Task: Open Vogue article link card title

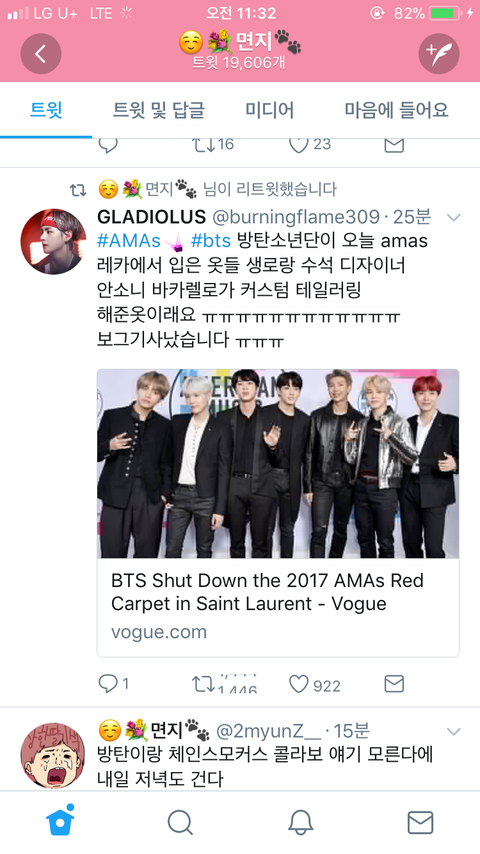Action: [268, 592]
